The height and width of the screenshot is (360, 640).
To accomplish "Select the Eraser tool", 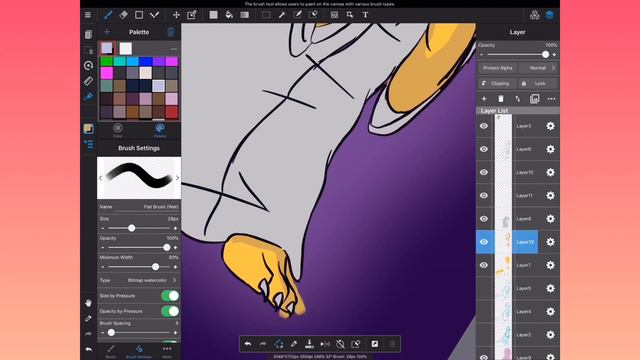I will pyautogui.click(x=123, y=15).
